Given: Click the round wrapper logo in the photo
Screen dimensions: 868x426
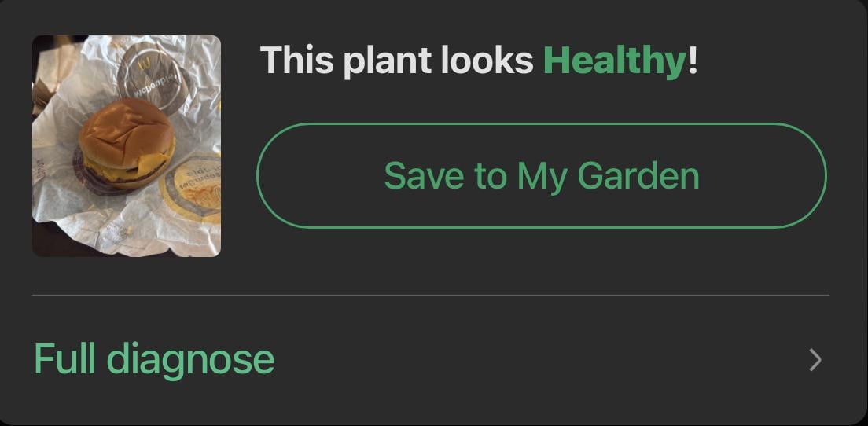Looking at the screenshot, I should tap(151, 77).
